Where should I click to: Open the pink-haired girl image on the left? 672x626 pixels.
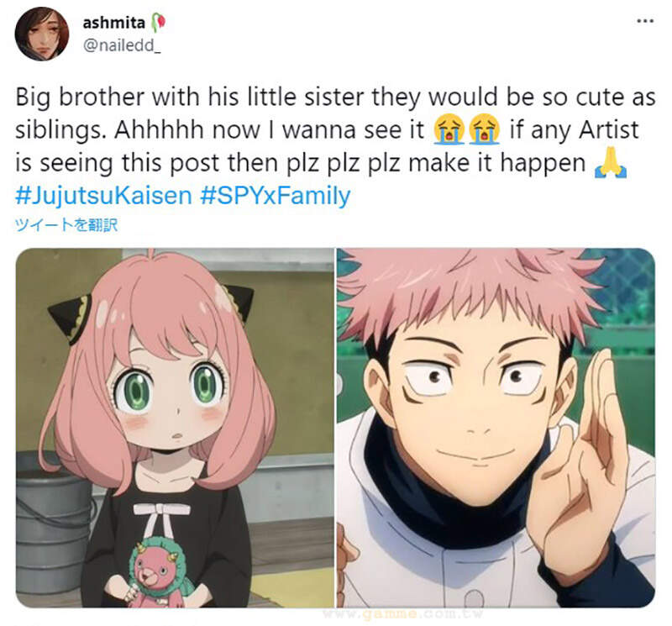(x=175, y=428)
